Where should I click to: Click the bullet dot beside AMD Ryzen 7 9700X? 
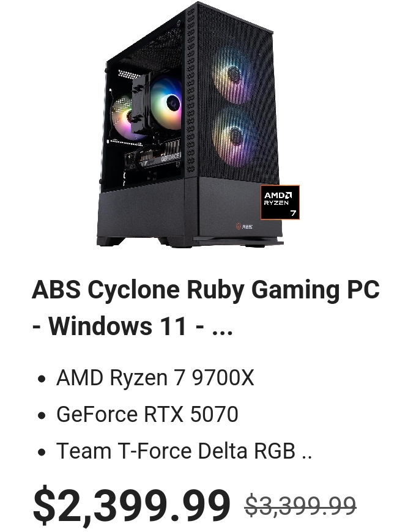point(42,379)
